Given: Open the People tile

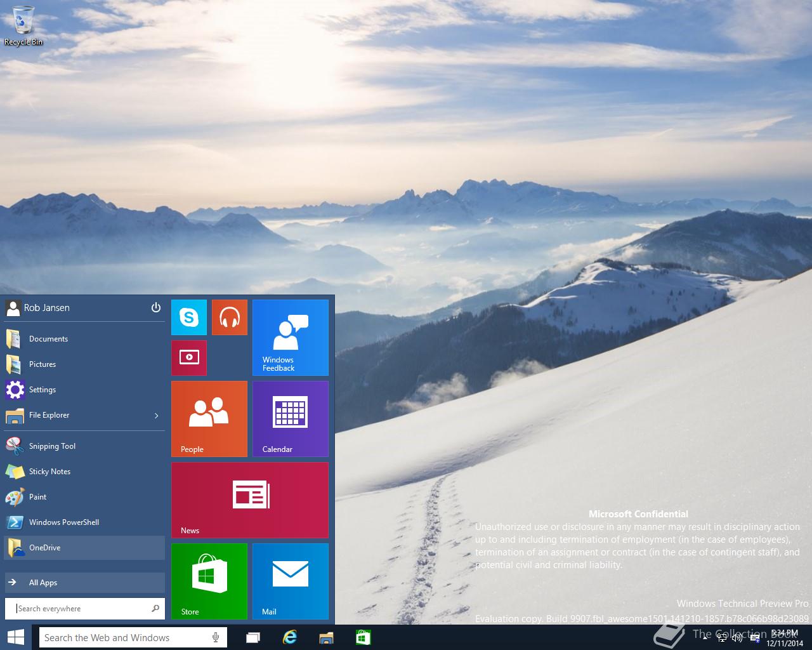Looking at the screenshot, I should tap(209, 419).
